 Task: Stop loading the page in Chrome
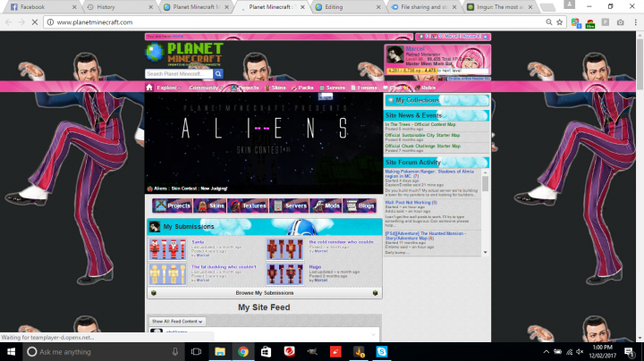click(x=35, y=22)
